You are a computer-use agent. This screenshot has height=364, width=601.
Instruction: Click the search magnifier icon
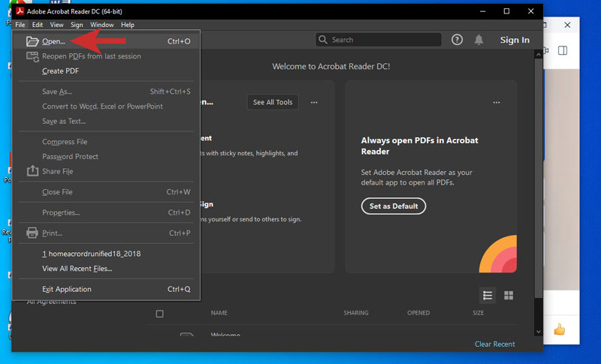[x=323, y=40]
